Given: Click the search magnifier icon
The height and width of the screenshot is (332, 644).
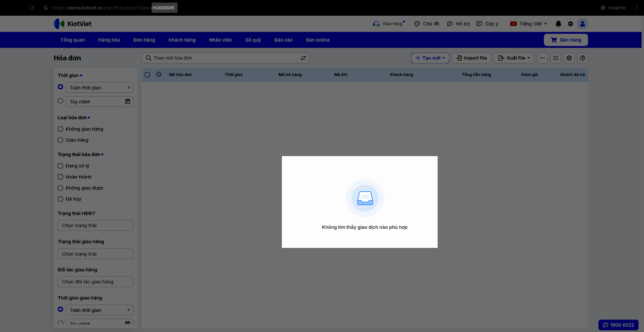Looking at the screenshot, I should click(x=149, y=58).
